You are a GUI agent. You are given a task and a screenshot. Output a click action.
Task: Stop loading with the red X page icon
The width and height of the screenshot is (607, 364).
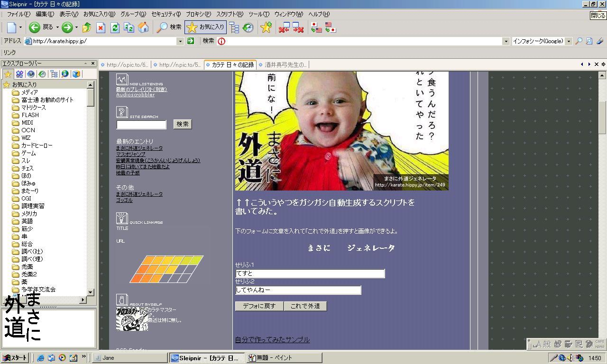pyautogui.click(x=101, y=27)
